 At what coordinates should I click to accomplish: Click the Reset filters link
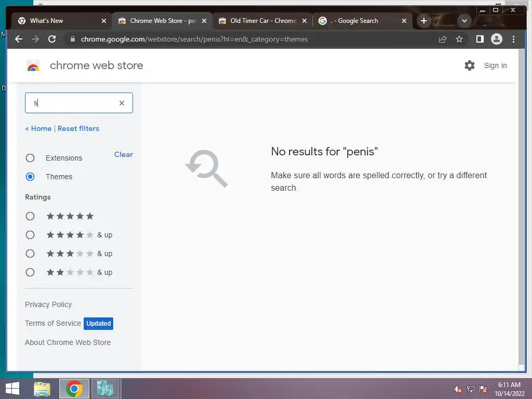coord(78,129)
